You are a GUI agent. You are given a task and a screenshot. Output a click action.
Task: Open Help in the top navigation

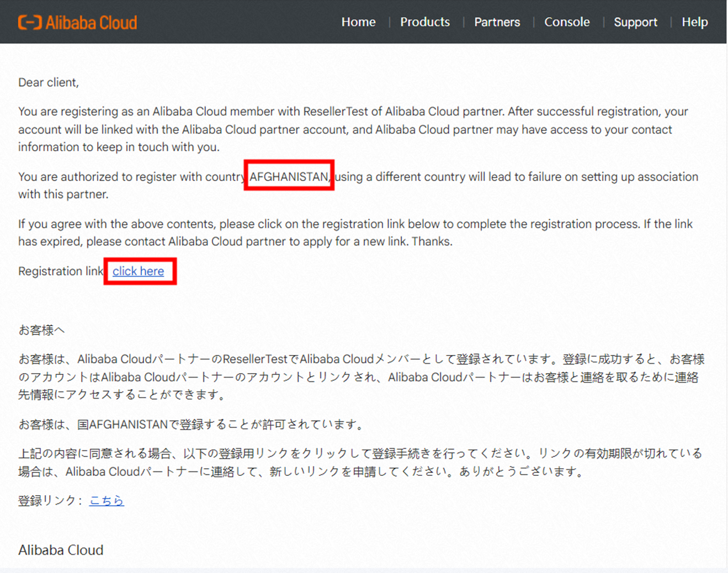[694, 22]
